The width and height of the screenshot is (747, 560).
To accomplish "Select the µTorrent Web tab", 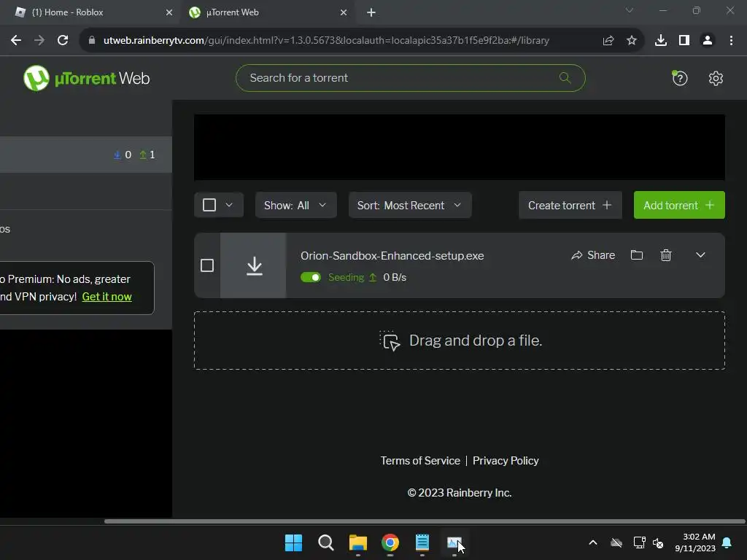I will point(268,12).
